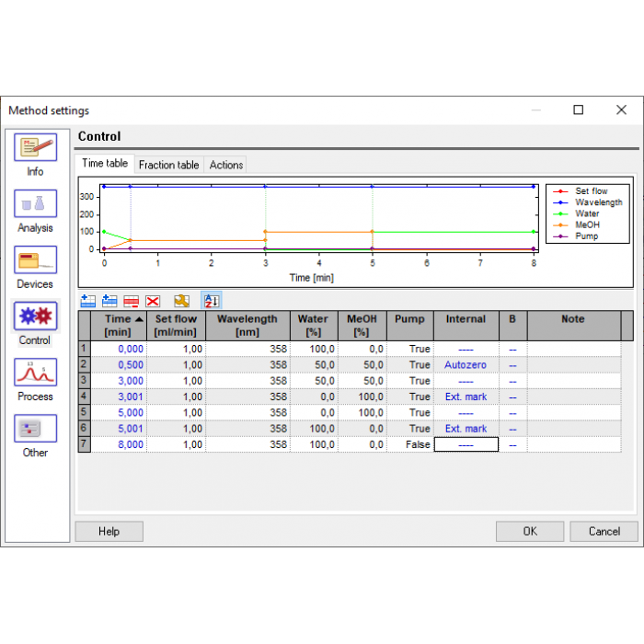Click the Autozero Internal cell in row 2

pyautogui.click(x=466, y=365)
